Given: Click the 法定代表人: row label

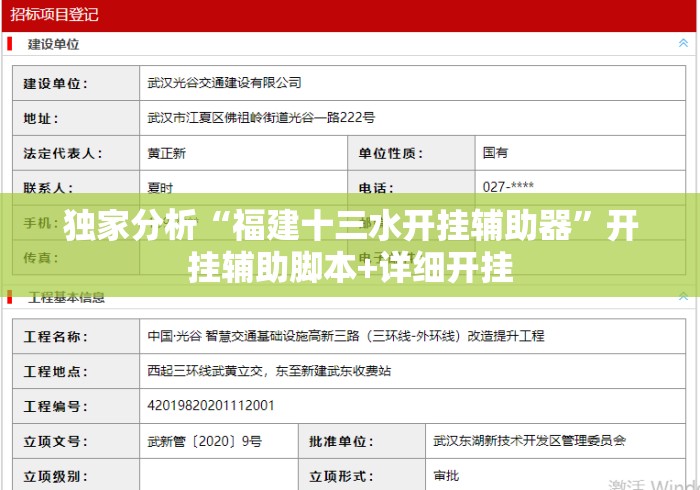Looking at the screenshot, I should coord(63,154).
